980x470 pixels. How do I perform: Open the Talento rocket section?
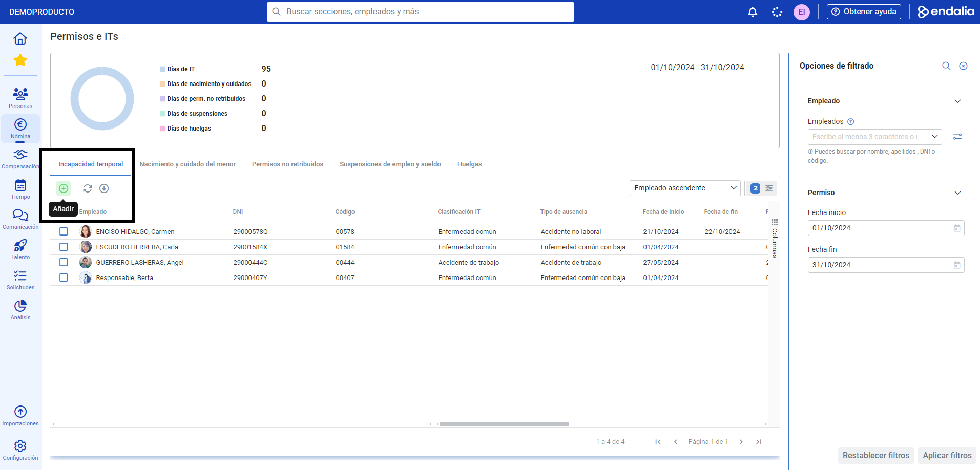coord(20,249)
